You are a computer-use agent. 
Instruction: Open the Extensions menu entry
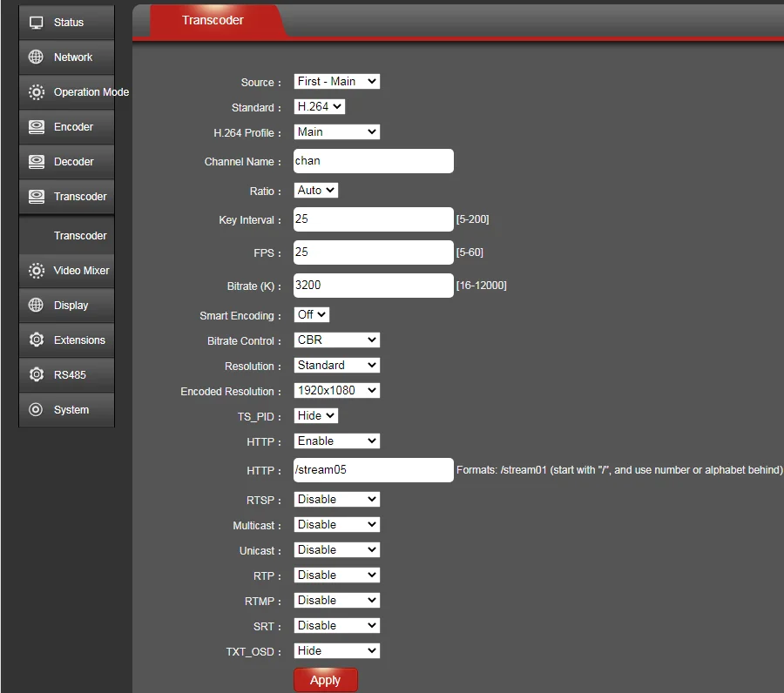pyautogui.click(x=78, y=340)
